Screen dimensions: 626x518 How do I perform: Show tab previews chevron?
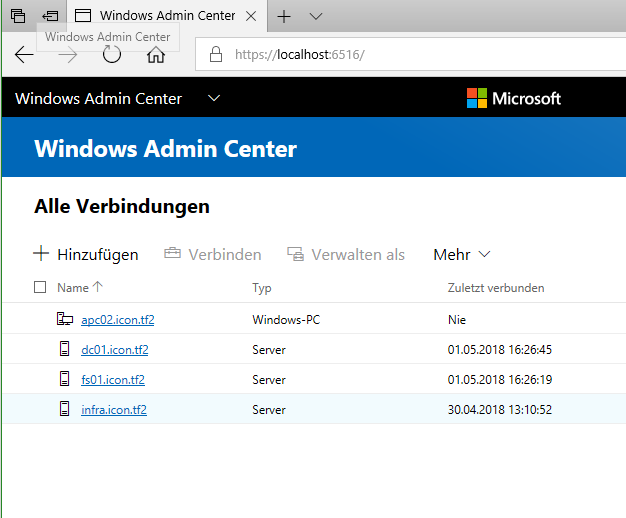(x=316, y=16)
